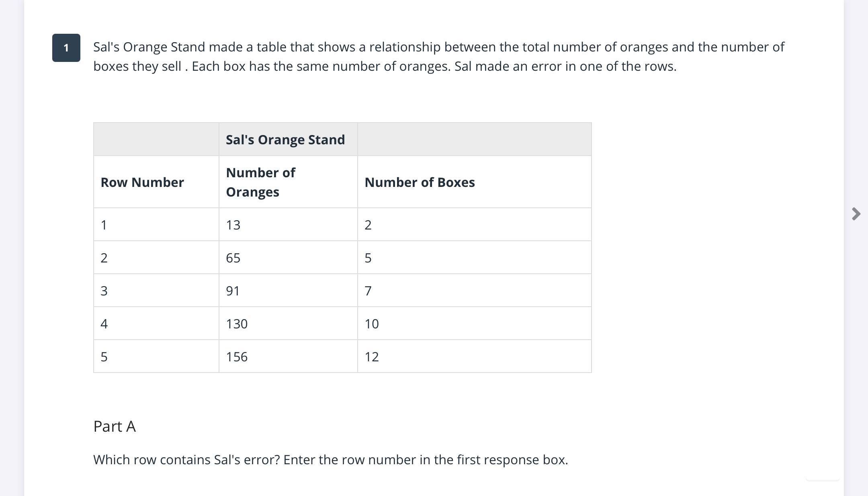Click the Number of Boxes column header
This screenshot has width=868, height=496.
click(420, 182)
